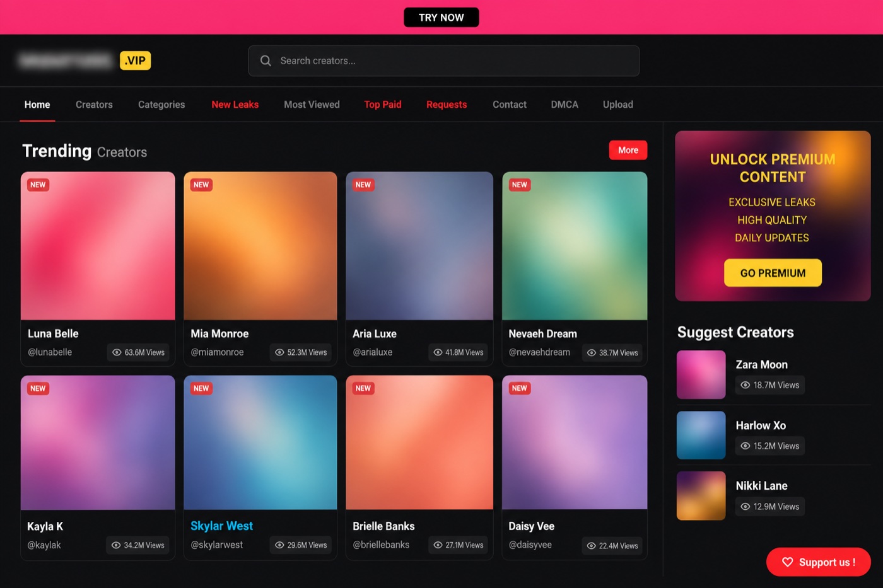The width and height of the screenshot is (883, 588).
Task: Select the Most Viewed nav item
Action: coord(312,105)
